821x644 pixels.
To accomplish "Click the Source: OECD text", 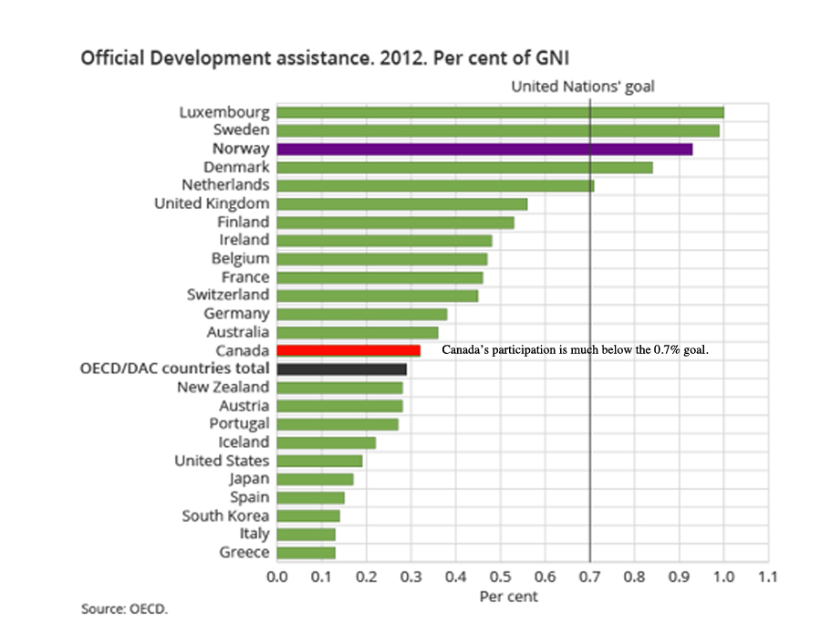I will pyautogui.click(x=124, y=608).
